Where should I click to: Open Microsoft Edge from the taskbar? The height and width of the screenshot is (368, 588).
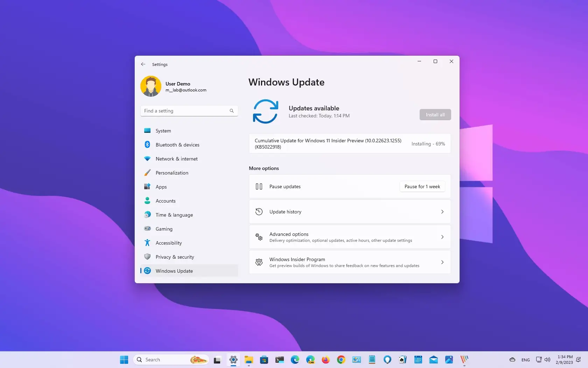click(295, 360)
